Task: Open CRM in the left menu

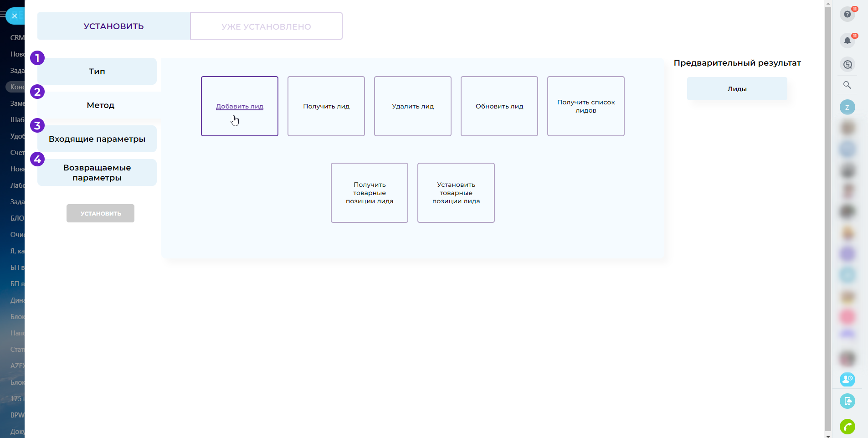Action: (x=17, y=38)
